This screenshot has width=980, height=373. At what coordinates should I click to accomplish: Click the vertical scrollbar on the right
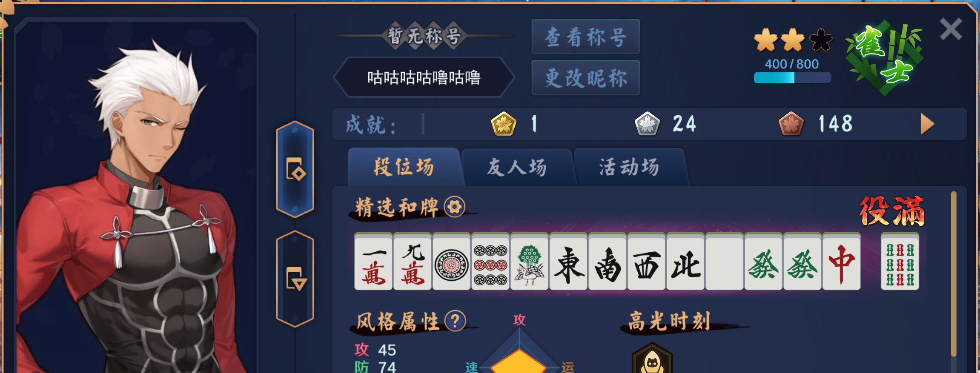click(954, 274)
